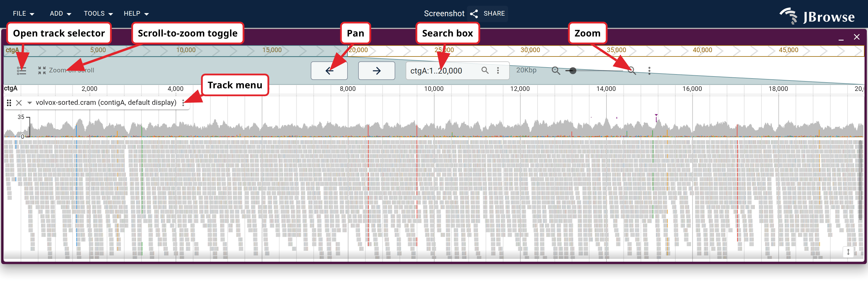The image size is (868, 289).
Task: Click the volvox-sorted.cram track label
Action: coord(106,102)
